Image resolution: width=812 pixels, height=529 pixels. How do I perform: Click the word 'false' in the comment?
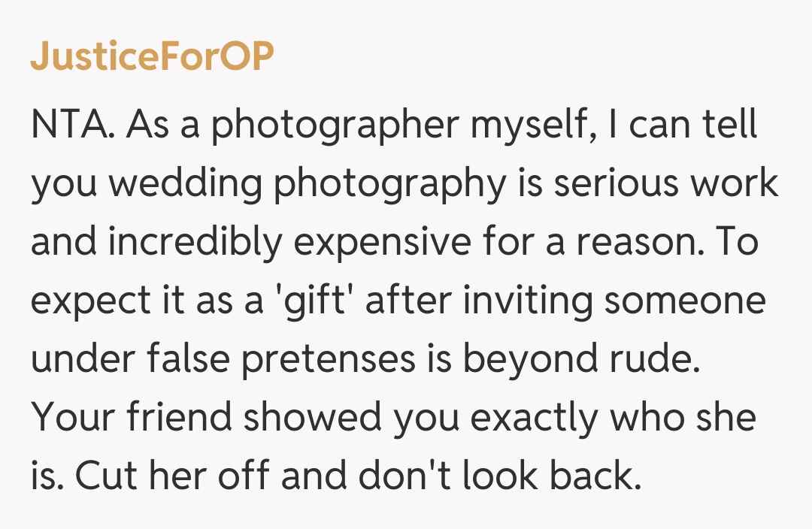coord(178,360)
